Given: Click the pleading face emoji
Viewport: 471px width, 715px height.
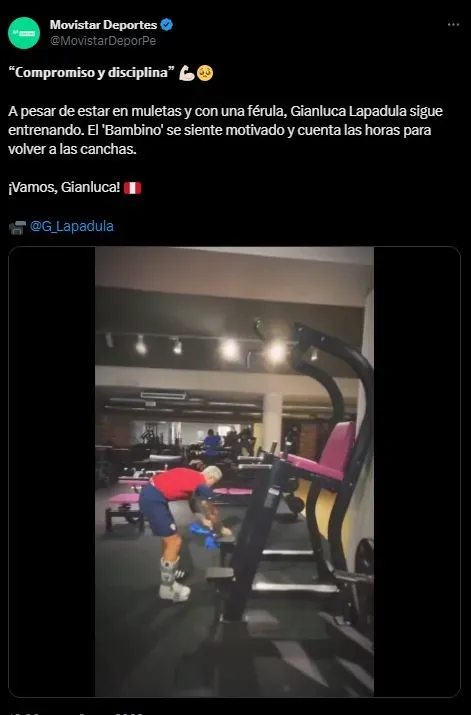Looking at the screenshot, I should coord(205,73).
